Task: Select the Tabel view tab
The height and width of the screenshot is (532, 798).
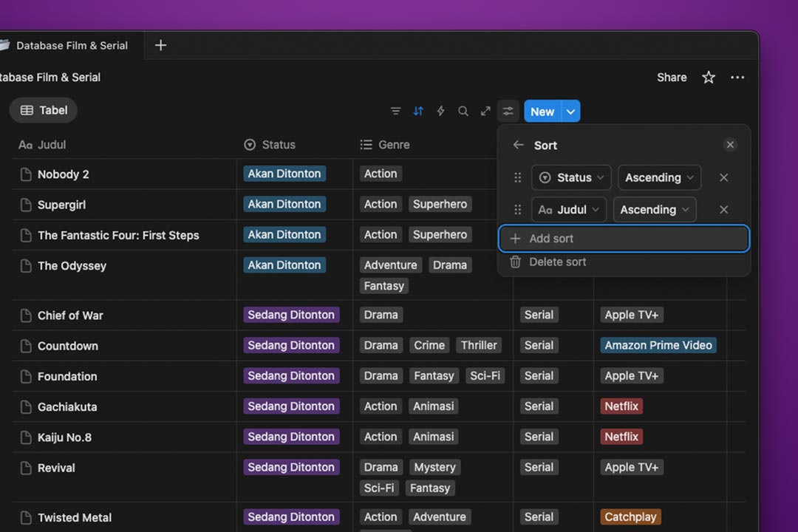Action: [x=44, y=111]
